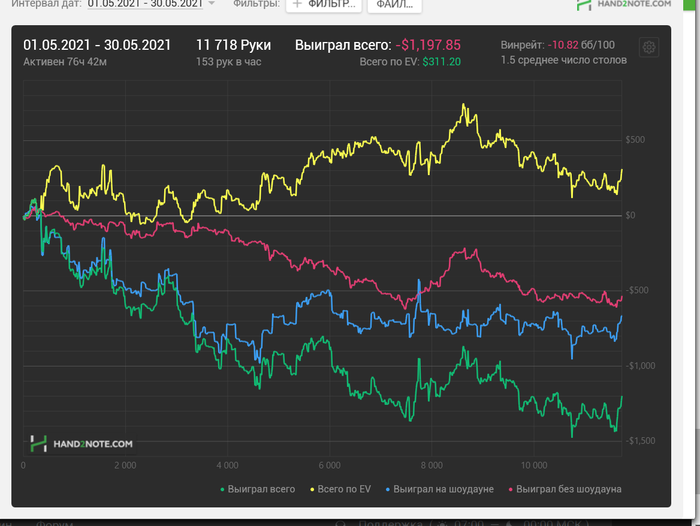The height and width of the screenshot is (526, 700).
Task: Click the $500 y-axis label
Action: (x=635, y=140)
